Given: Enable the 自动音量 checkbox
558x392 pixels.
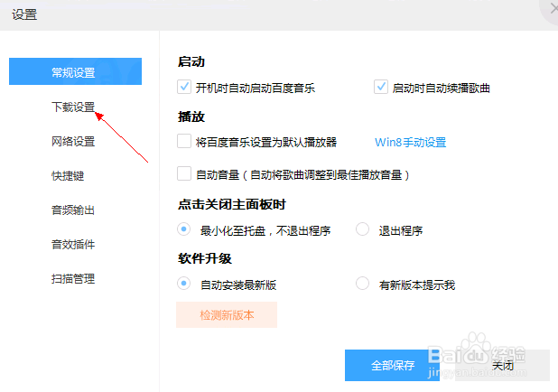Looking at the screenshot, I should tap(184, 173).
